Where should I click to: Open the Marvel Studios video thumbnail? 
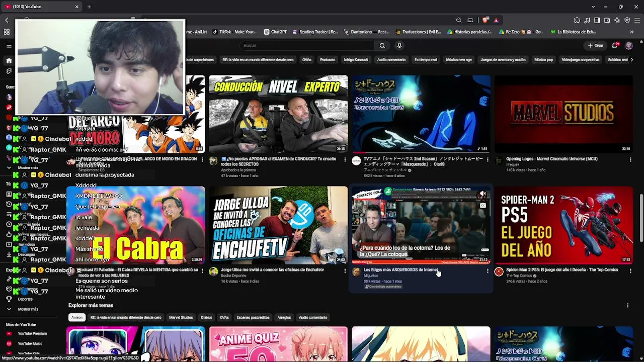[563, 114]
